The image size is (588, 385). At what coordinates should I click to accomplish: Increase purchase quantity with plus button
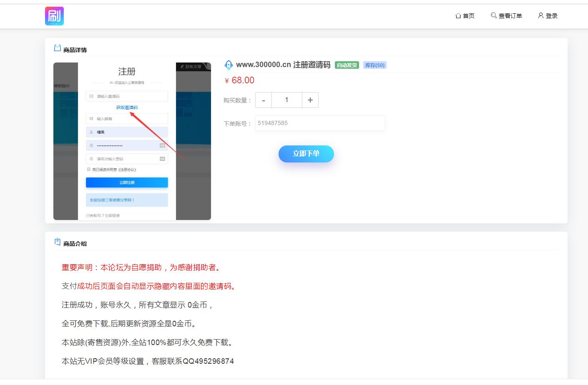(310, 100)
